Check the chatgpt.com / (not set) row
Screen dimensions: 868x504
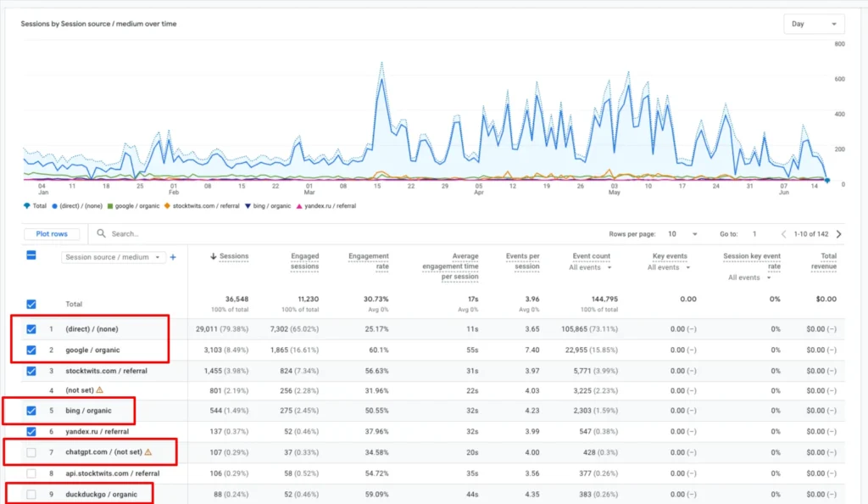(31, 452)
